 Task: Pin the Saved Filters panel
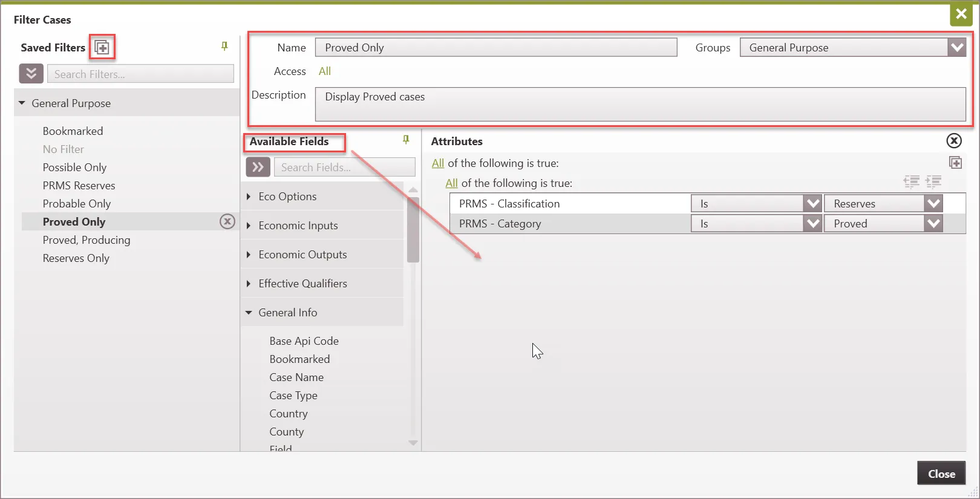click(x=224, y=46)
